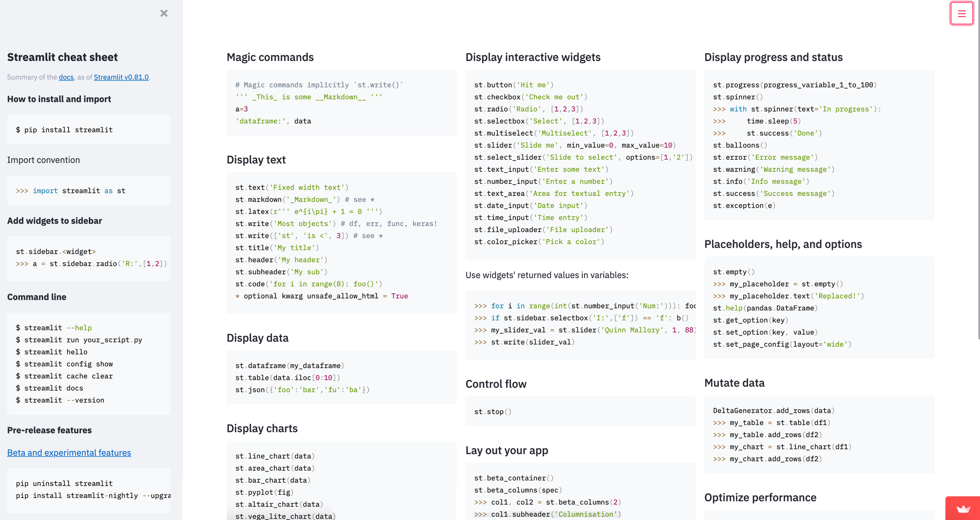Open the Streamlit v0.81.0 link
Image resolution: width=980 pixels, height=520 pixels.
point(121,77)
